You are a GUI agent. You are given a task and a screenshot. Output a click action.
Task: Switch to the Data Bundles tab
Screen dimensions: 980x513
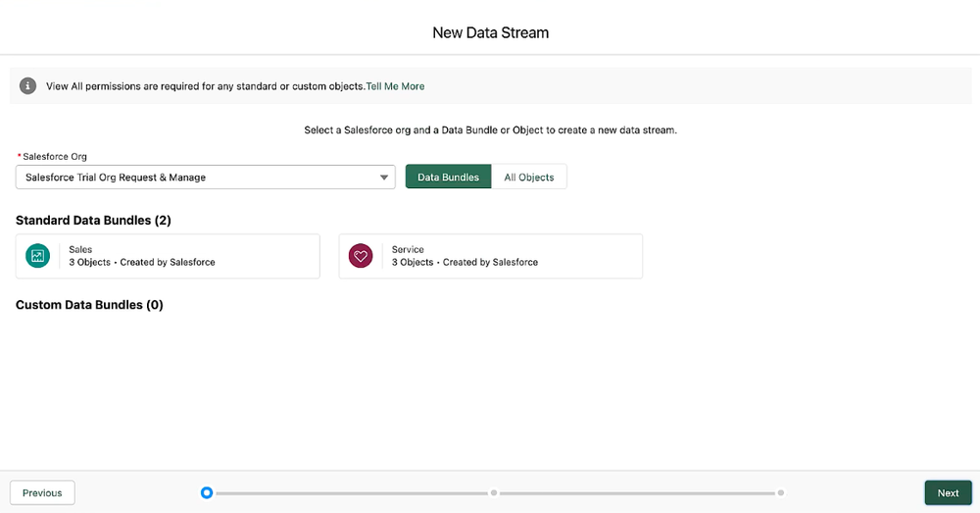coord(448,177)
